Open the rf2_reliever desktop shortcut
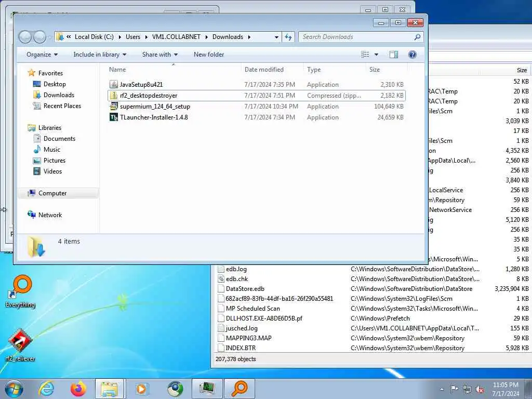The height and width of the screenshot is (399, 532). tap(20, 345)
